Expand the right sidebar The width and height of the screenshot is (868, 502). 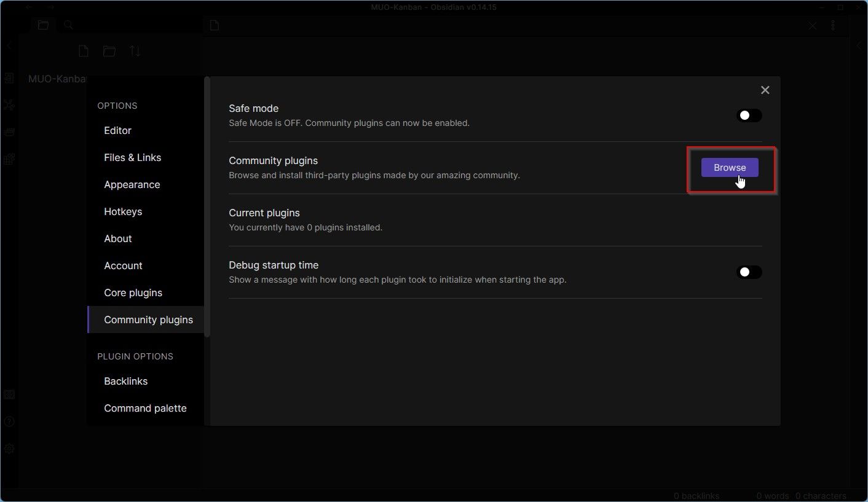tap(859, 44)
